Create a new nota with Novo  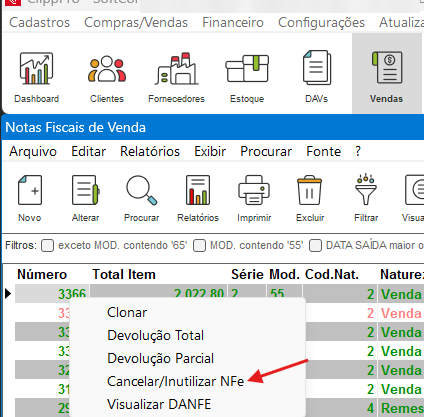[30, 199]
